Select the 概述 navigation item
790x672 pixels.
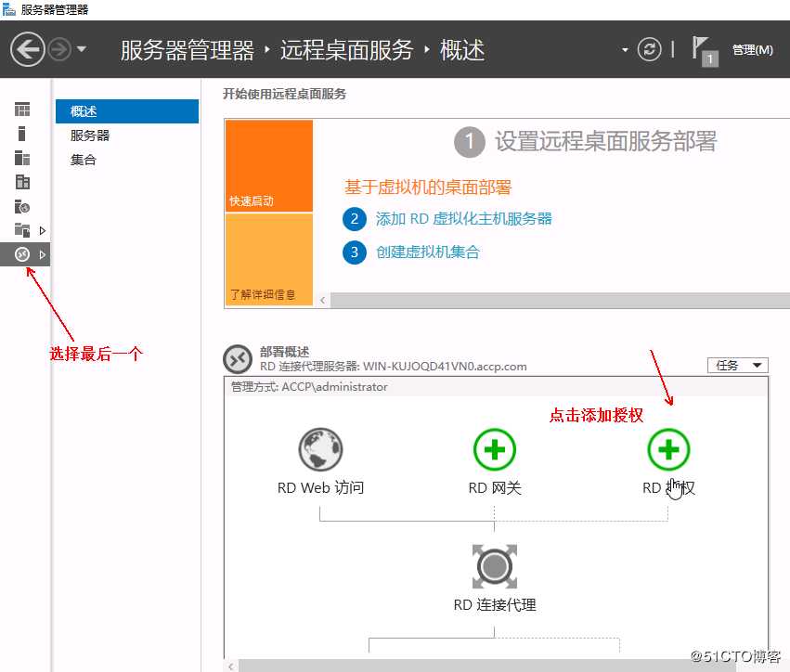coord(127,111)
